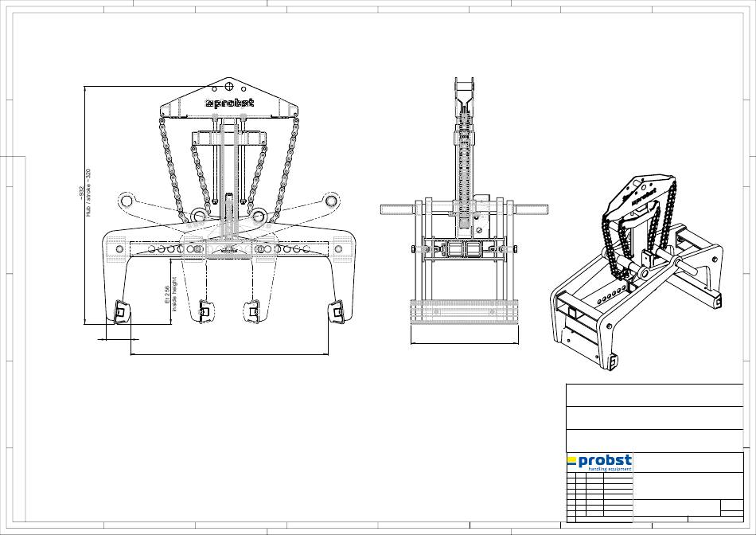Click the top empty row of the title block
Viewport: 756px width, 535px height.
653,395
